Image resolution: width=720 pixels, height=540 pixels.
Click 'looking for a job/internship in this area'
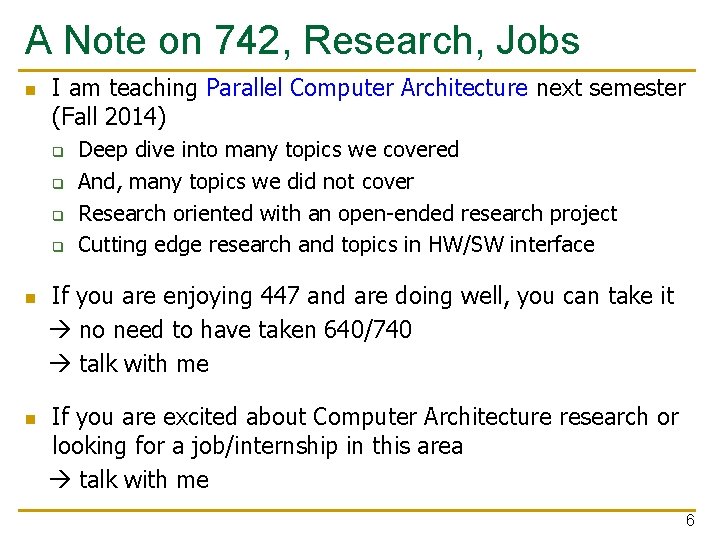click(x=258, y=446)
